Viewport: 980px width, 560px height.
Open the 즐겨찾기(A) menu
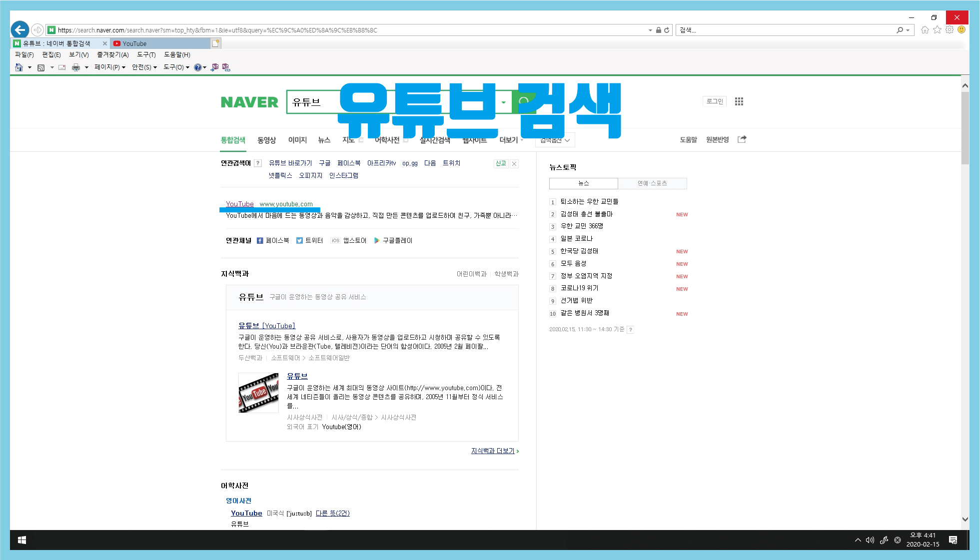(x=112, y=55)
